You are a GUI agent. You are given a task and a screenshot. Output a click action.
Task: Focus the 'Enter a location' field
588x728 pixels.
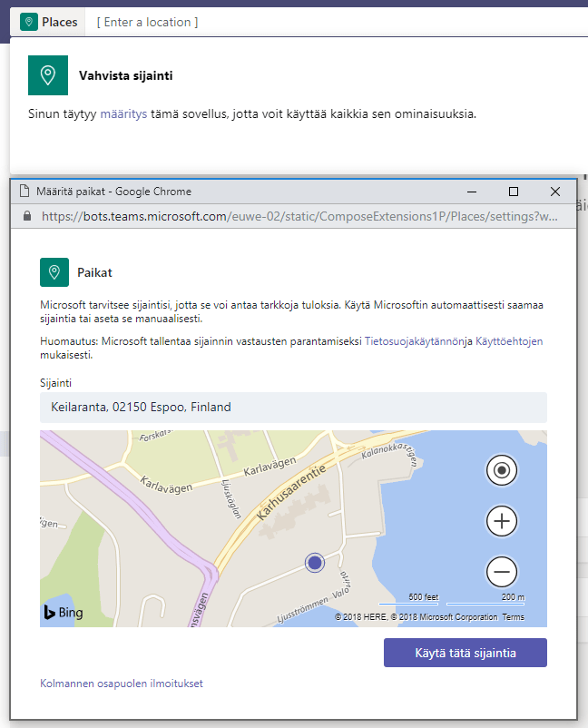147,22
